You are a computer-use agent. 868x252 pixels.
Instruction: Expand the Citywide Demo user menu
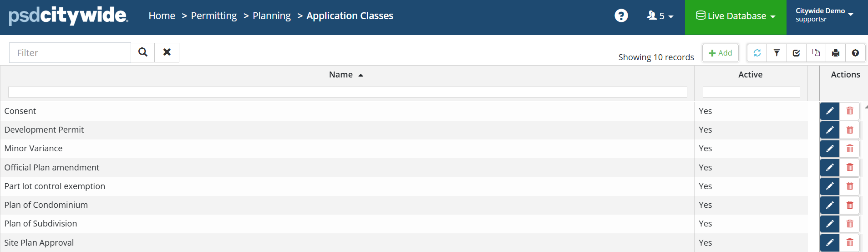824,15
